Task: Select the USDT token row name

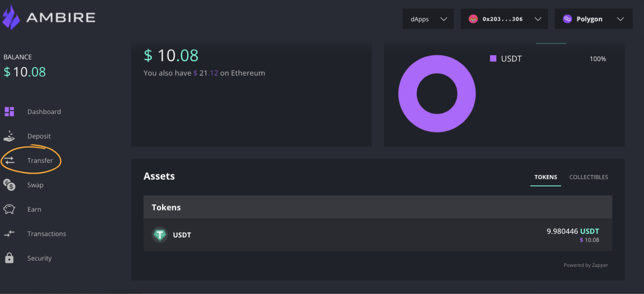Action: tap(182, 235)
